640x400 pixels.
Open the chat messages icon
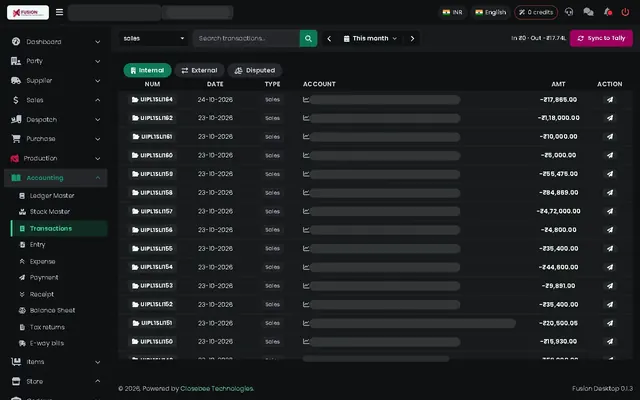click(588, 12)
